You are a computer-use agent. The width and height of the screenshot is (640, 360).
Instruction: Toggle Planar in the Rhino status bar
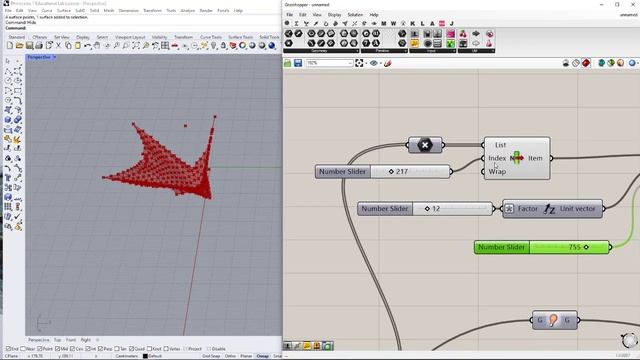click(x=246, y=356)
